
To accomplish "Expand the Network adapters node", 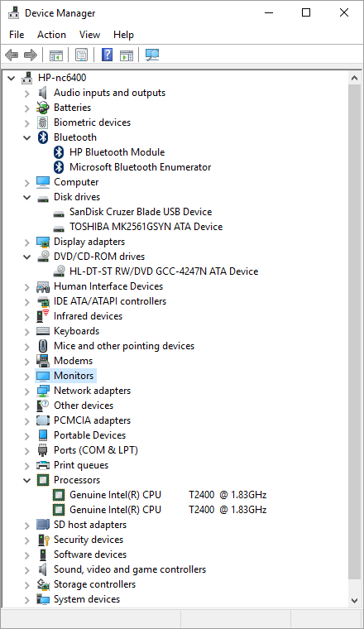I will click(x=26, y=391).
